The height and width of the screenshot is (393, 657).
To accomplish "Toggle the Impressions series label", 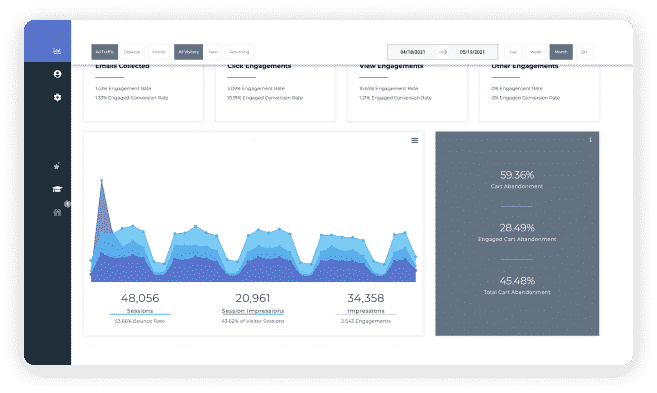I will 366,311.
